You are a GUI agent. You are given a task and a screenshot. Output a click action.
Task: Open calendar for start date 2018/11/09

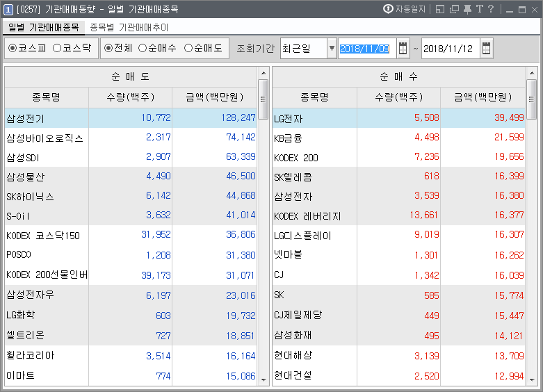[x=403, y=49]
